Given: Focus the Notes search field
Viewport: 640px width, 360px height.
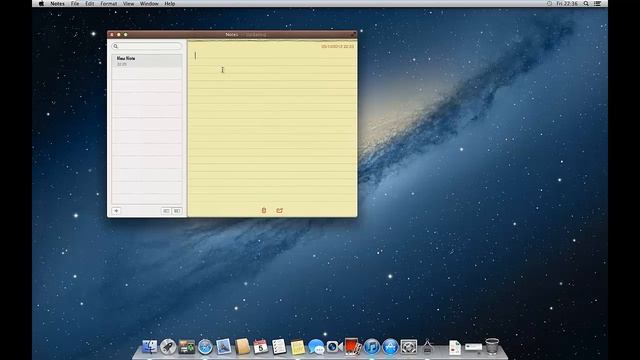Looking at the screenshot, I should (x=147, y=46).
